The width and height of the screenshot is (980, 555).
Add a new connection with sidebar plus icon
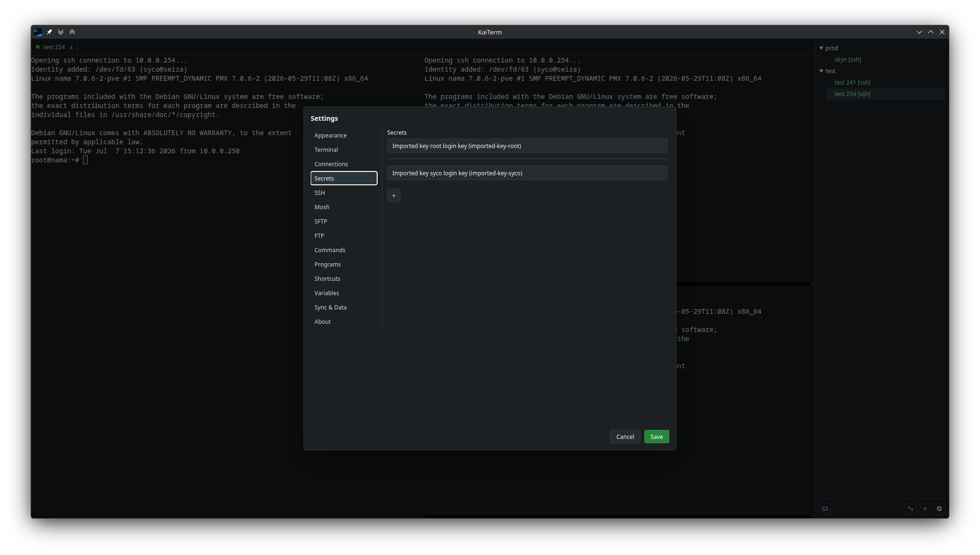point(925,509)
